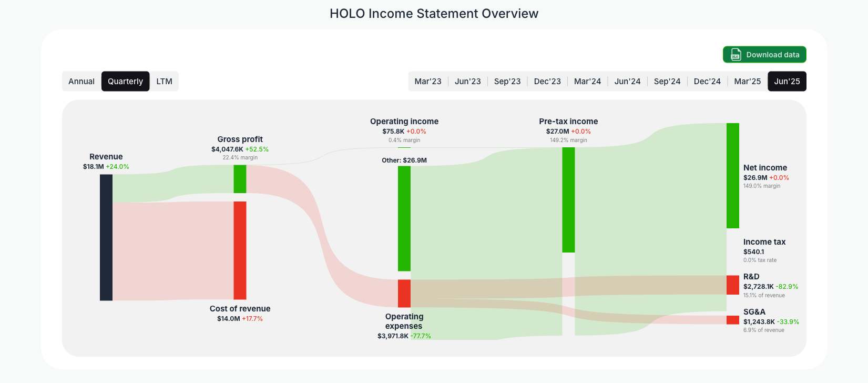Viewport: 868px width, 383px height.
Task: Click the '149.2% margin' text
Action: tap(568, 140)
